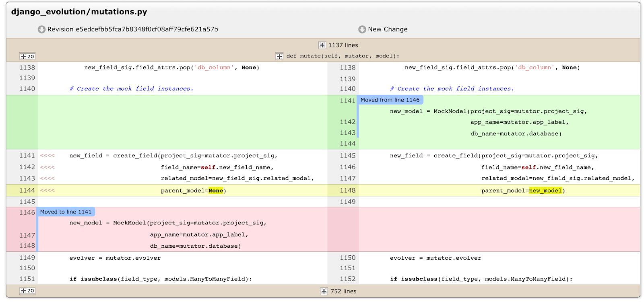The image size is (644, 302).
Task: Click removed 'db_name=mutator.database)' line on red background
Action: pos(196,246)
